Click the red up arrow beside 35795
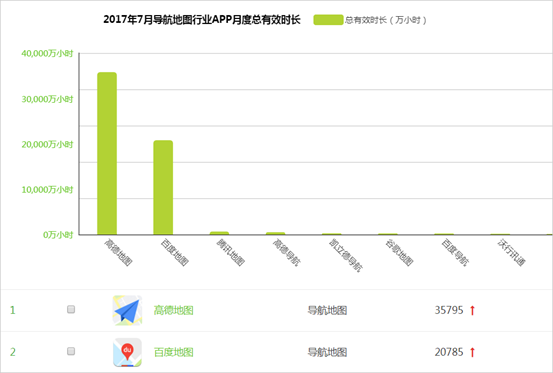 pyautogui.click(x=473, y=310)
